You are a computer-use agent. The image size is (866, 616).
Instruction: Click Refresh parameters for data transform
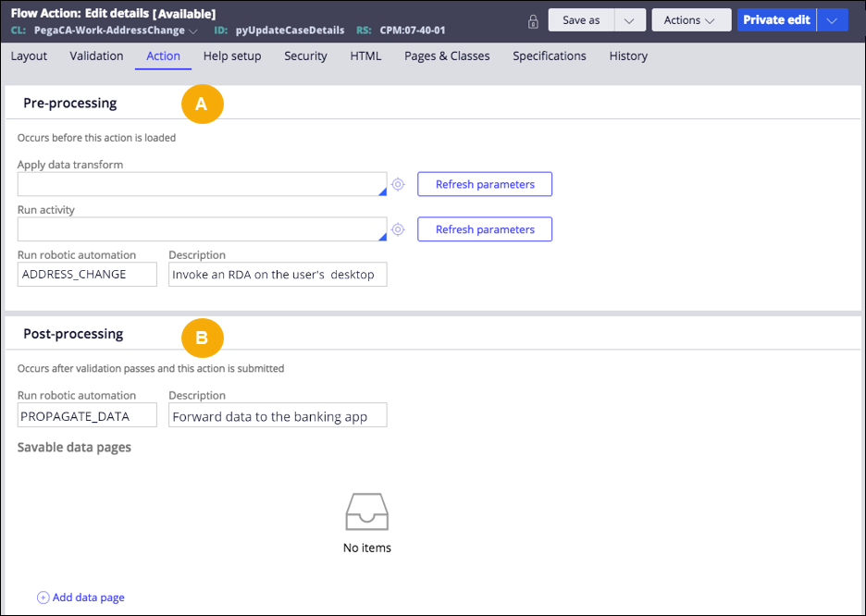485,184
